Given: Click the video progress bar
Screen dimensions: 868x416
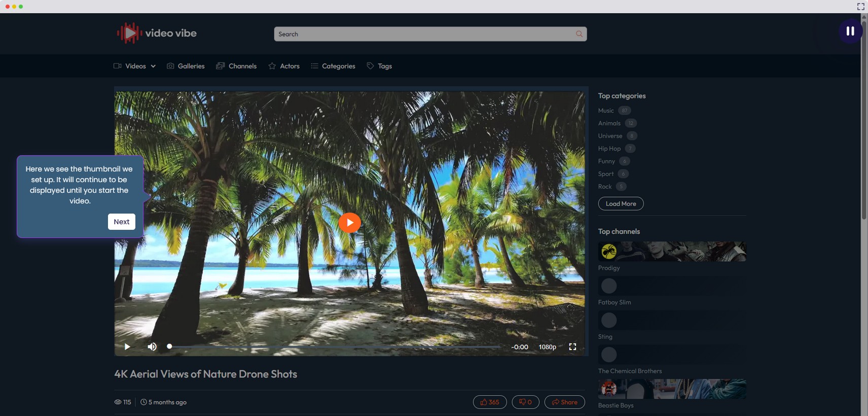Looking at the screenshot, I should (335, 347).
